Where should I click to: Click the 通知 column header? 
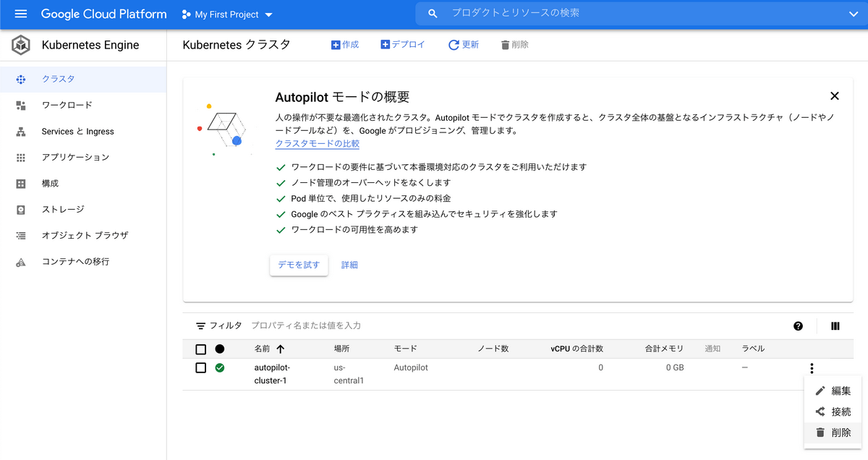tap(712, 349)
